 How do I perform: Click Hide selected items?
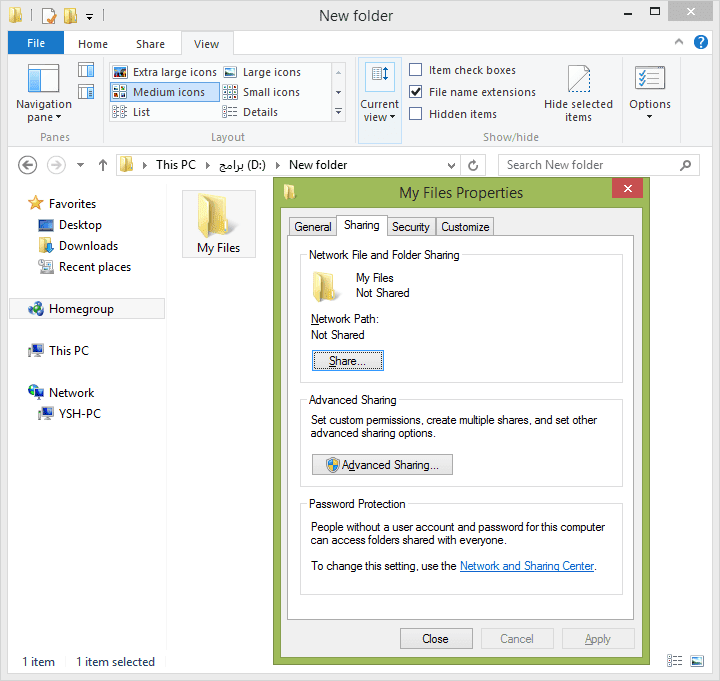pos(578,94)
